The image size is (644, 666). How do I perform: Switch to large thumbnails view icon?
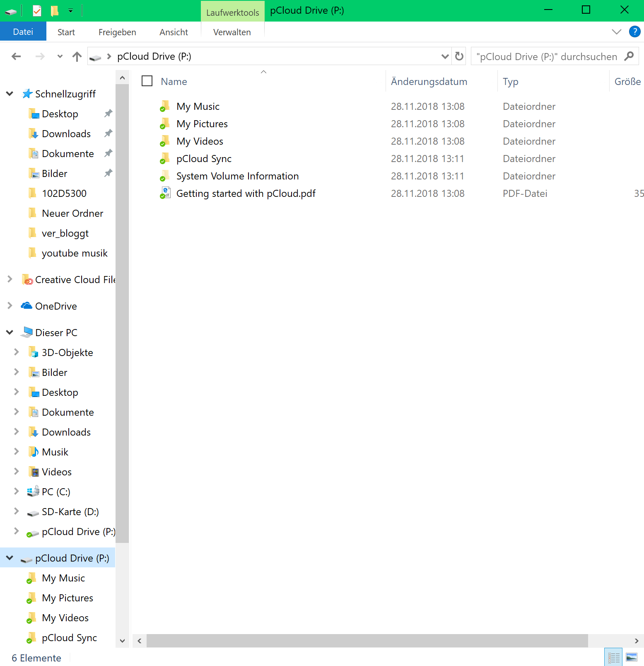click(x=632, y=657)
